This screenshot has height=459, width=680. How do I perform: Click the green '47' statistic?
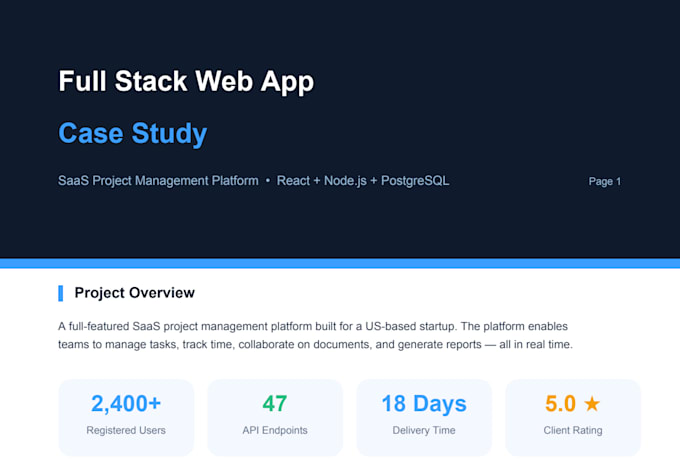275,403
